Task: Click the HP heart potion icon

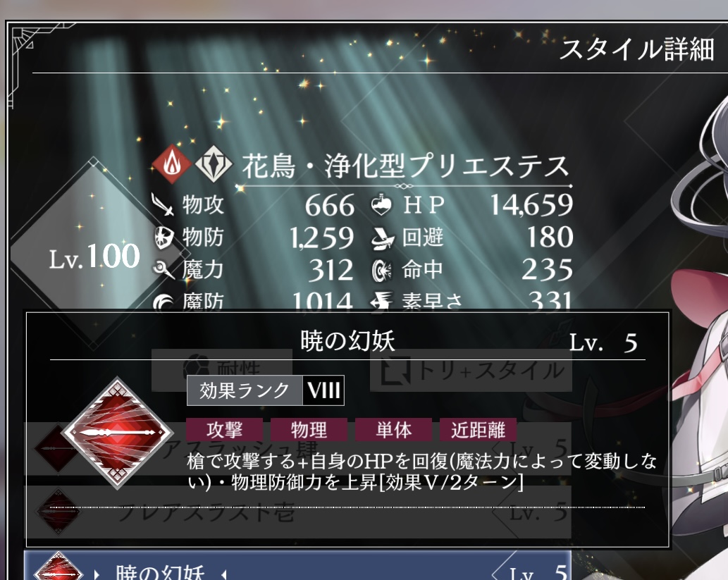Action: pyautogui.click(x=382, y=205)
